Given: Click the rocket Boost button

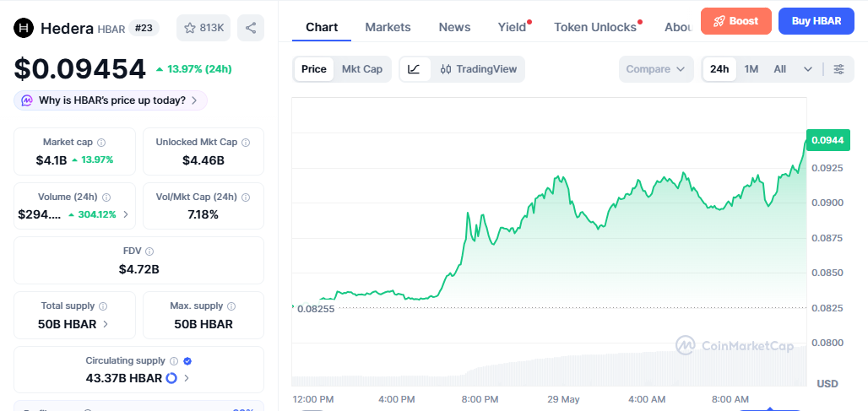Looking at the screenshot, I should pyautogui.click(x=735, y=21).
